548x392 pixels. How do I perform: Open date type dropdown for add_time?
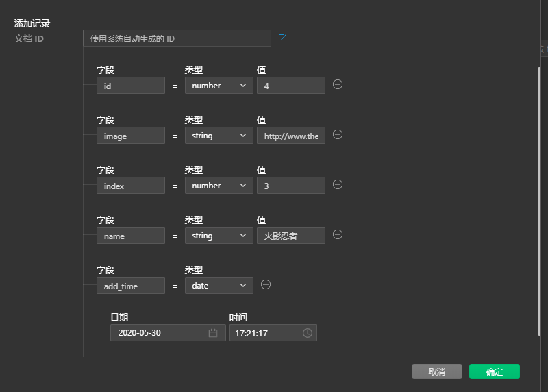(x=219, y=286)
